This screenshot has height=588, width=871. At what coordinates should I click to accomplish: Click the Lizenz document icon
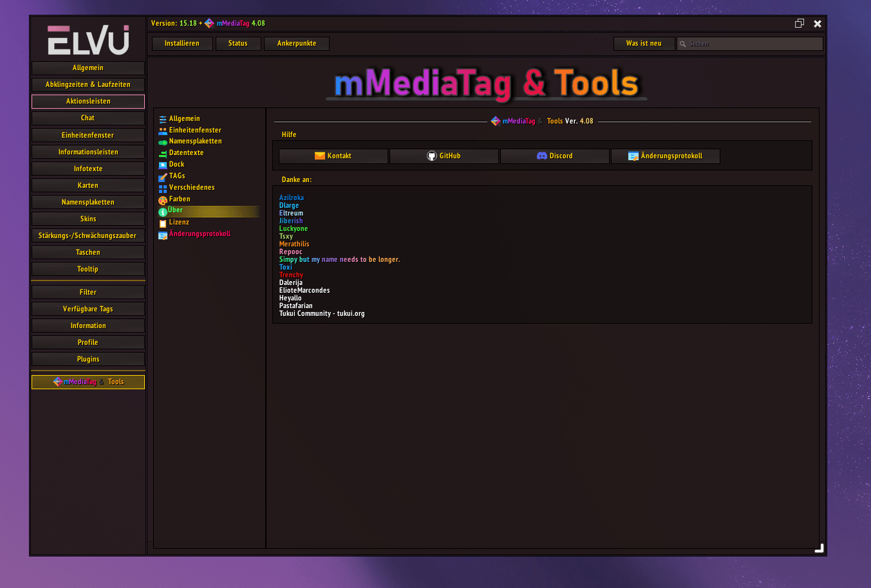pyautogui.click(x=163, y=223)
